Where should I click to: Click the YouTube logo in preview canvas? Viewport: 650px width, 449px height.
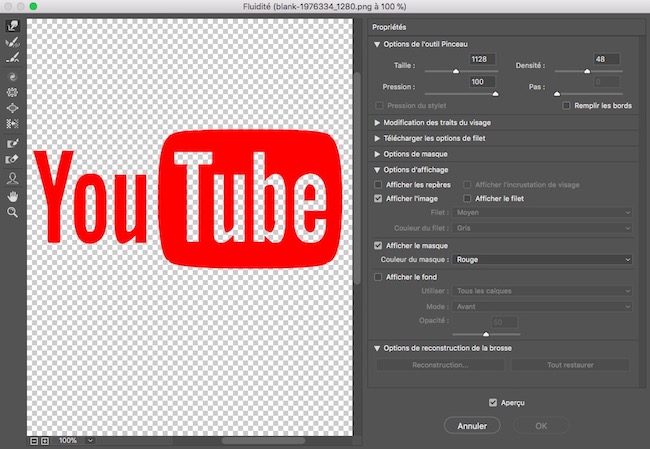click(x=187, y=198)
